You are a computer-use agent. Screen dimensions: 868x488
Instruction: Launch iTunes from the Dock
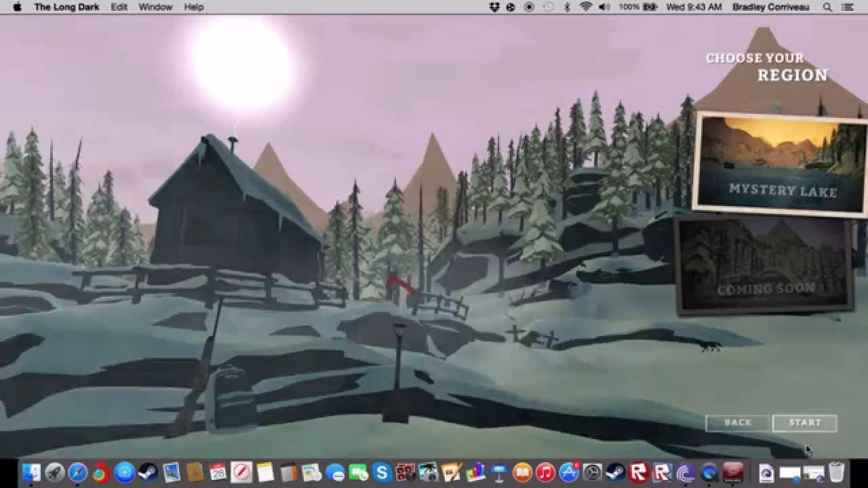click(x=545, y=472)
